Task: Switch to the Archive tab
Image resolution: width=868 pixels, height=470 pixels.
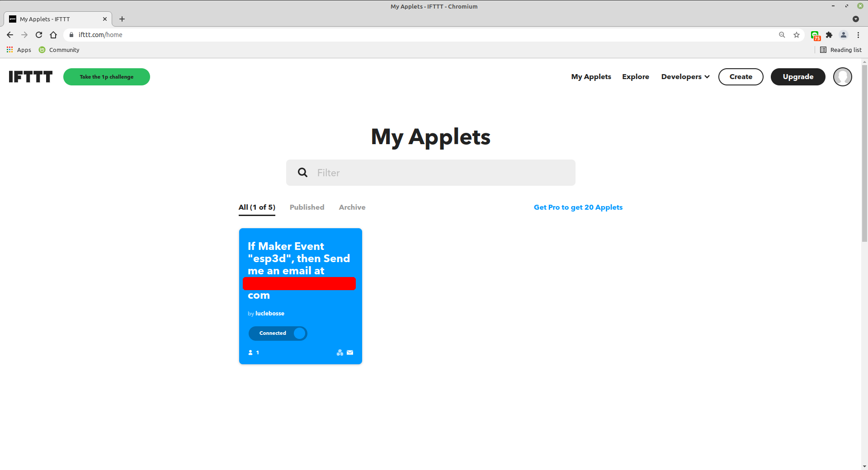Action: click(x=352, y=207)
